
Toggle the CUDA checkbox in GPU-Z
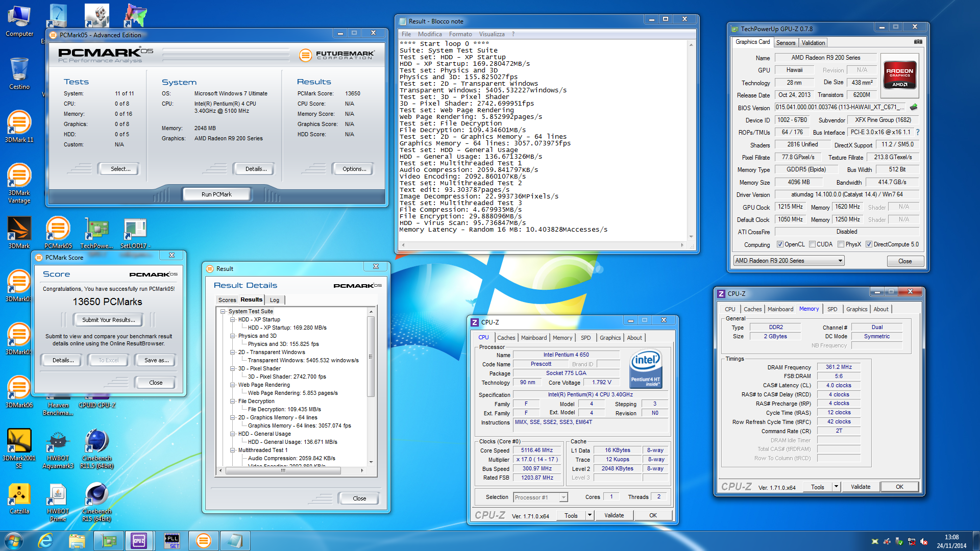(812, 244)
